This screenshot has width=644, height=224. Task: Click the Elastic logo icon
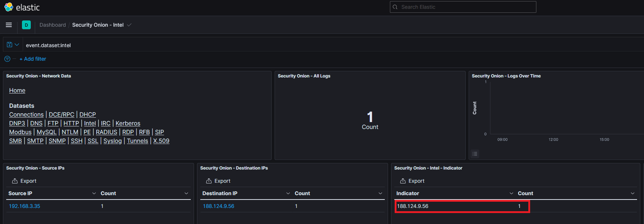point(8,7)
